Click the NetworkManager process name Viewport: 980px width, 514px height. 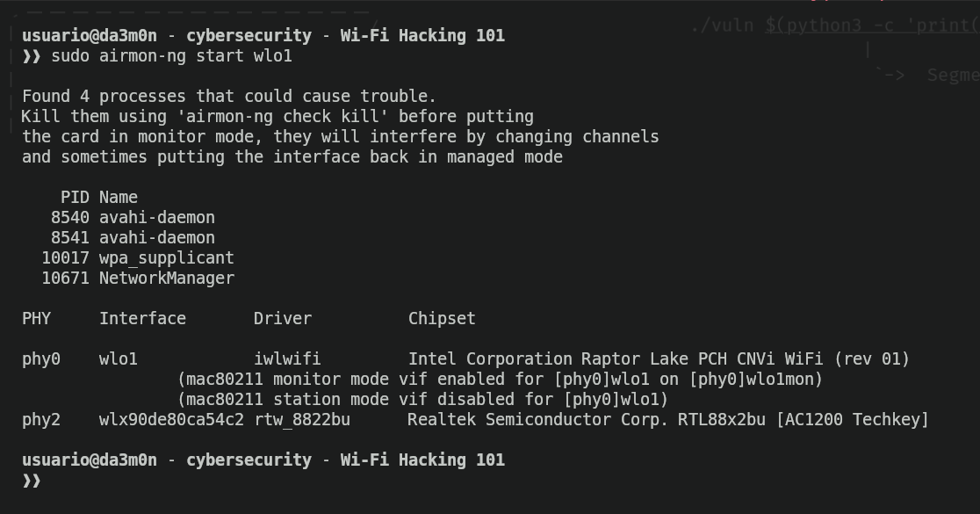166,278
